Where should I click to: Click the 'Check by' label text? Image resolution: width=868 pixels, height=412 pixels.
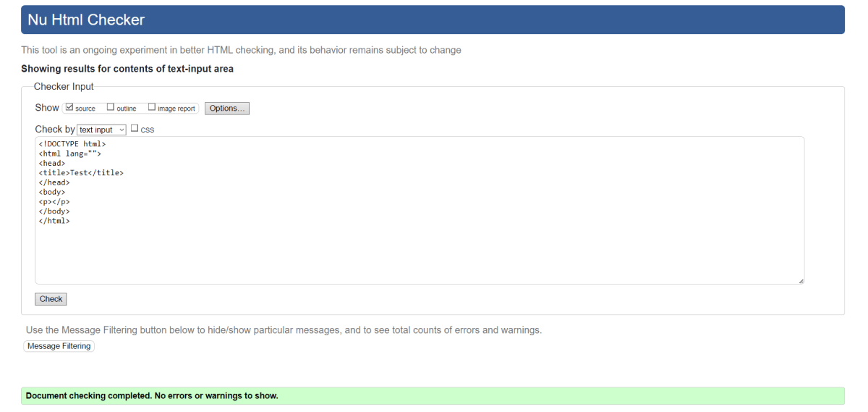click(55, 130)
